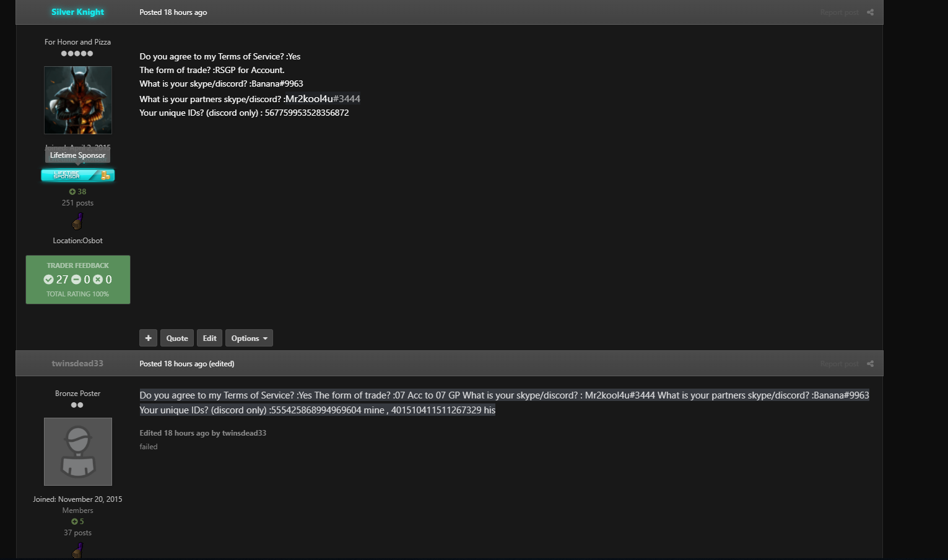Open twinsdead33's profile name link
This screenshot has height=560, width=948.
pyautogui.click(x=77, y=363)
